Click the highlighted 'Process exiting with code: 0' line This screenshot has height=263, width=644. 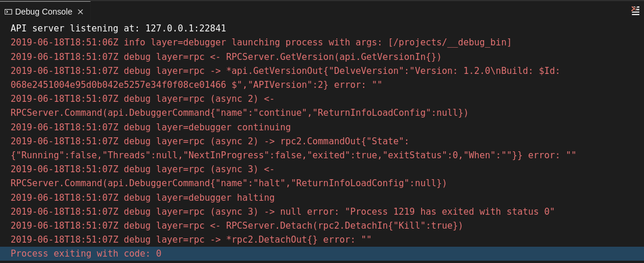(86, 254)
